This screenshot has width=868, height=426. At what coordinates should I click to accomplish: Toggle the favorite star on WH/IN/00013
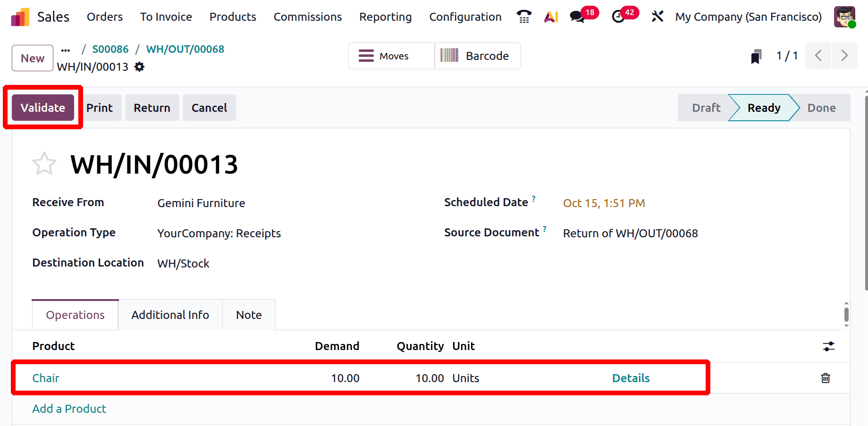tap(44, 164)
